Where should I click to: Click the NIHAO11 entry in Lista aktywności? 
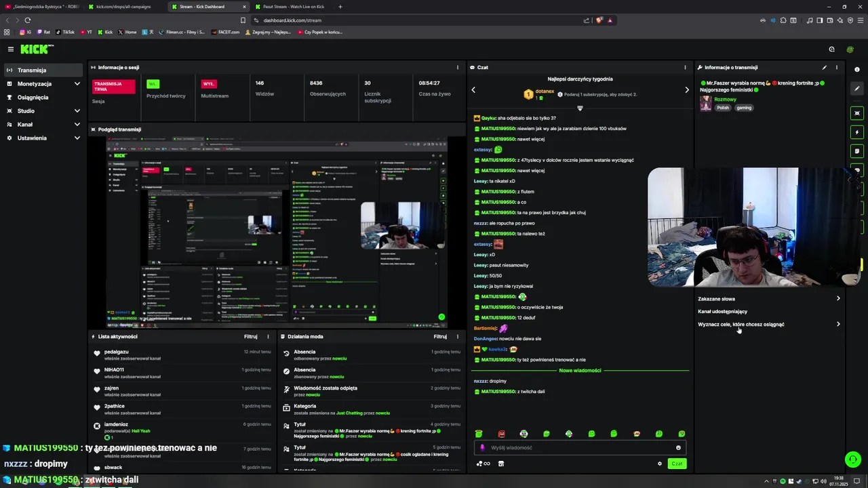click(183, 373)
